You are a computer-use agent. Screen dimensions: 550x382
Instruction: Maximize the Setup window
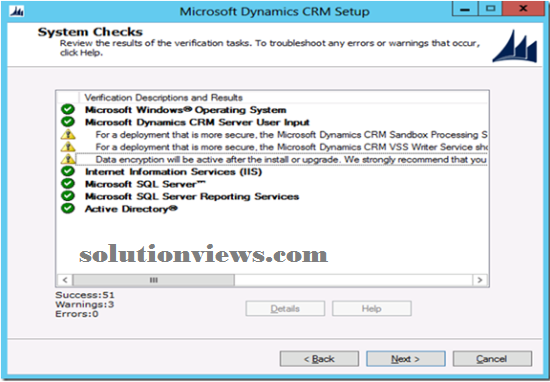(490, 9)
